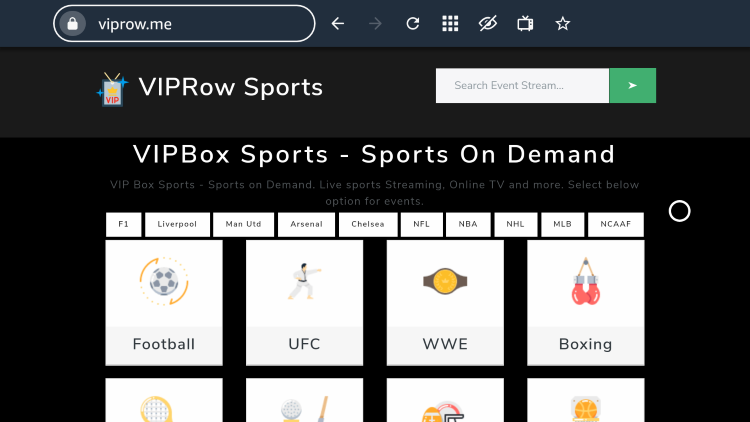Click the VIPRow Sports logo

(210, 88)
